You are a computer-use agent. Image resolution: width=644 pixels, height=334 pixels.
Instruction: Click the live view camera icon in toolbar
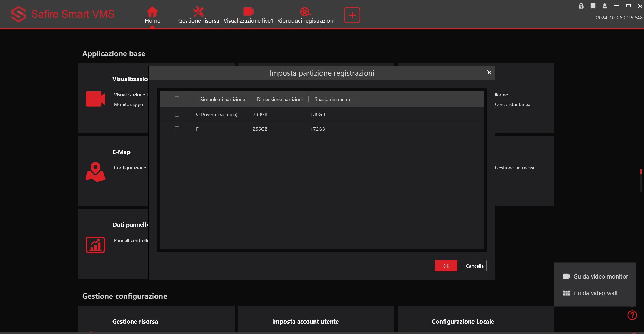[x=249, y=11]
